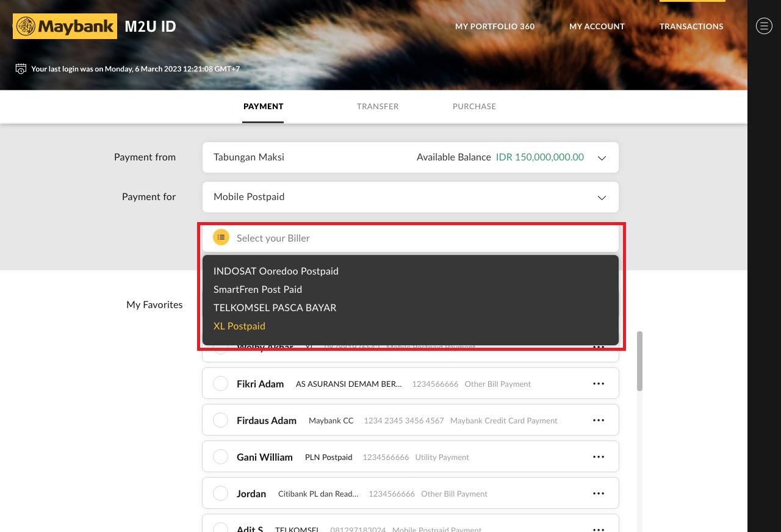
Task: Open the hamburger menu icon
Action: (x=764, y=26)
